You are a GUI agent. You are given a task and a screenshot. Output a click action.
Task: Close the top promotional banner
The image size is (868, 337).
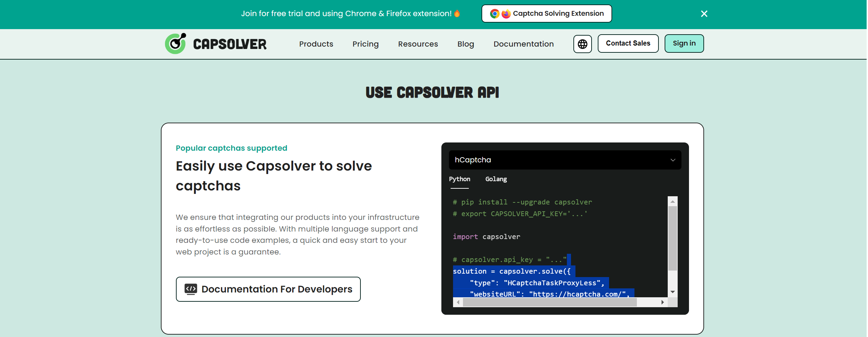(704, 14)
